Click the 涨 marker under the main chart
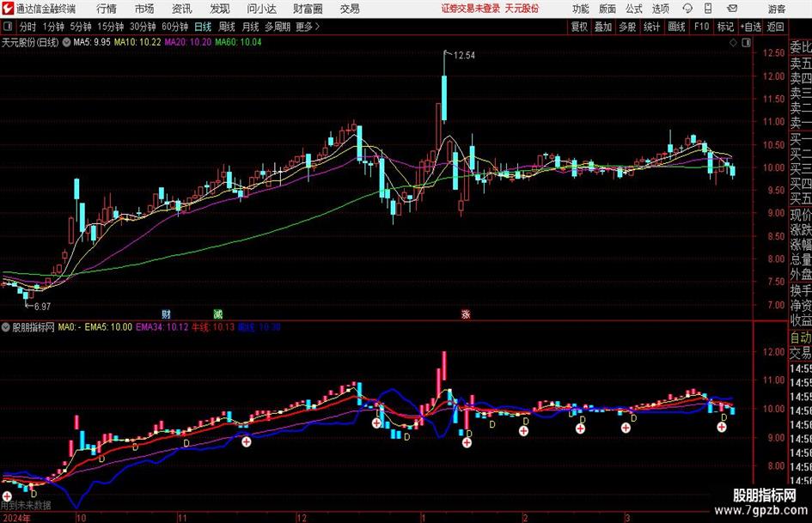Screen dimensions: 812x523 466,313
